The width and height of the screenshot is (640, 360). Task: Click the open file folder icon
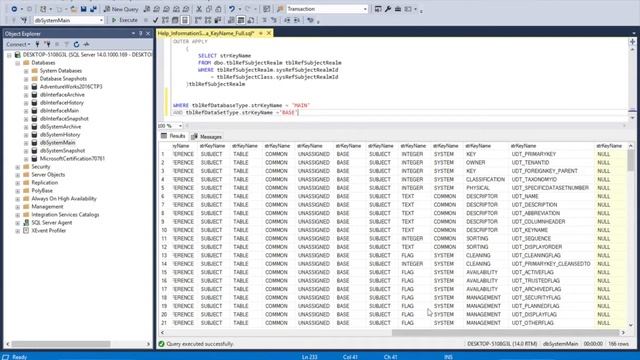click(x=73, y=9)
